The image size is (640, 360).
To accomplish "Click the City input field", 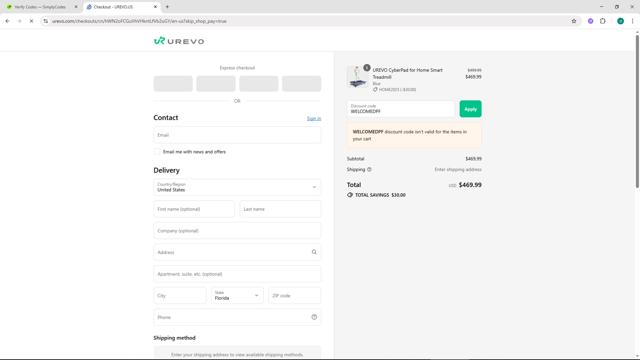I will tap(180, 296).
